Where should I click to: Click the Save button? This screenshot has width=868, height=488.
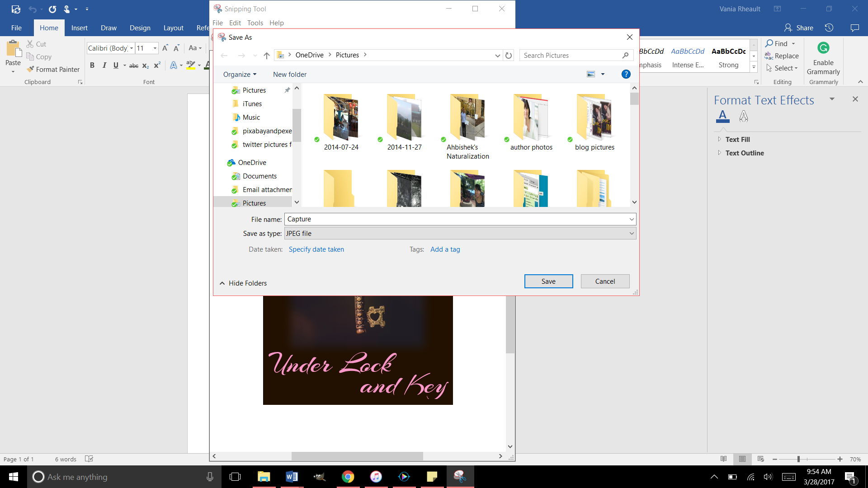pos(548,281)
